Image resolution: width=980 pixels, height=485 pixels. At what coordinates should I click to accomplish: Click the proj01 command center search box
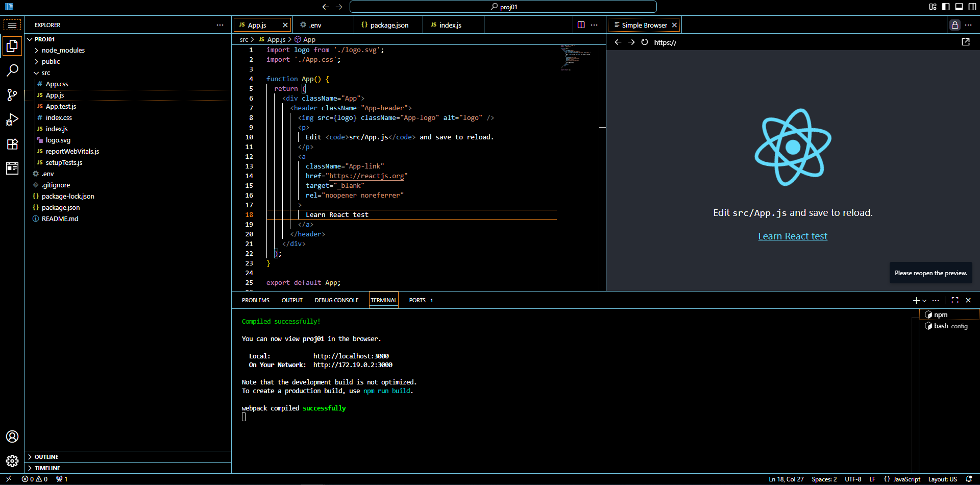[x=503, y=7]
